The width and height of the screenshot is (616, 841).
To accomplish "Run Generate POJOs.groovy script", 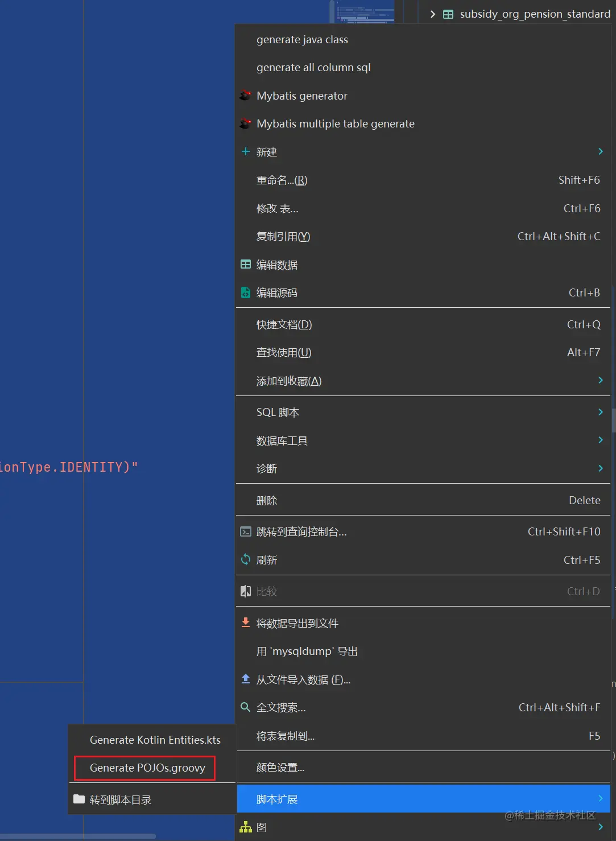I will click(x=147, y=768).
